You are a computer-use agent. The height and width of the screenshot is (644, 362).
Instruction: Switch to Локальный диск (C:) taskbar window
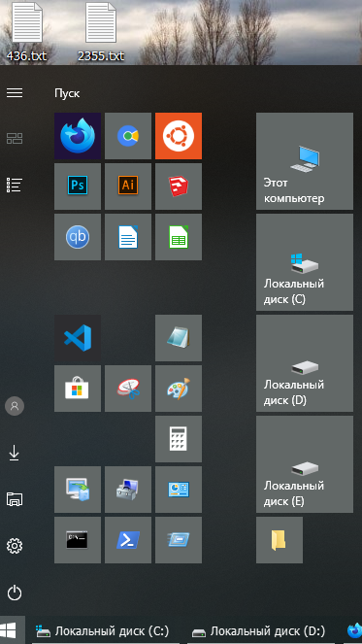[x=106, y=630]
